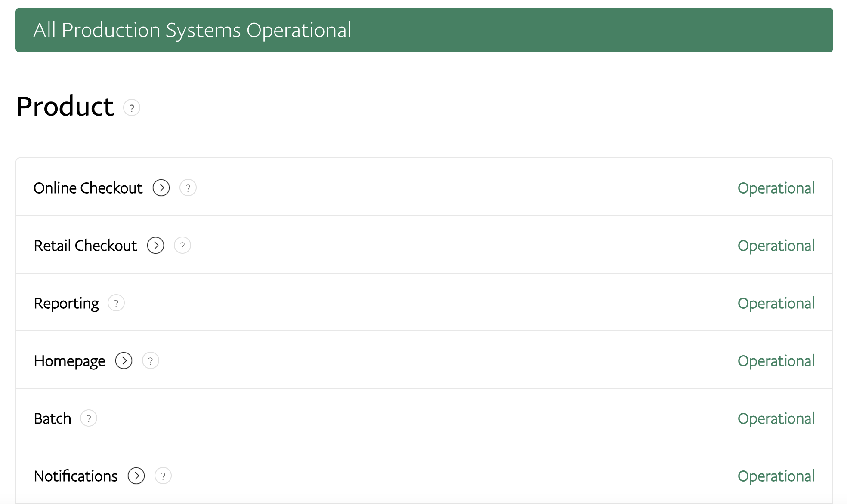Select the help icon next to Reporting
Viewport: 847px width, 504px height.
pos(116,303)
